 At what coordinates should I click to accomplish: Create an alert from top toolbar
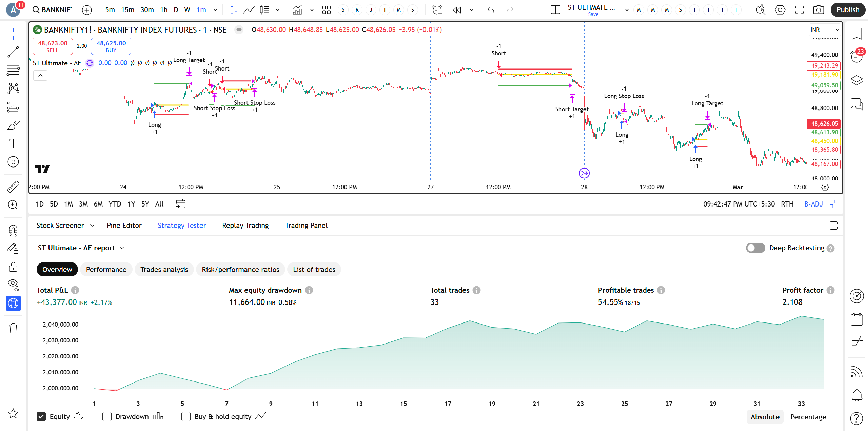coord(437,10)
